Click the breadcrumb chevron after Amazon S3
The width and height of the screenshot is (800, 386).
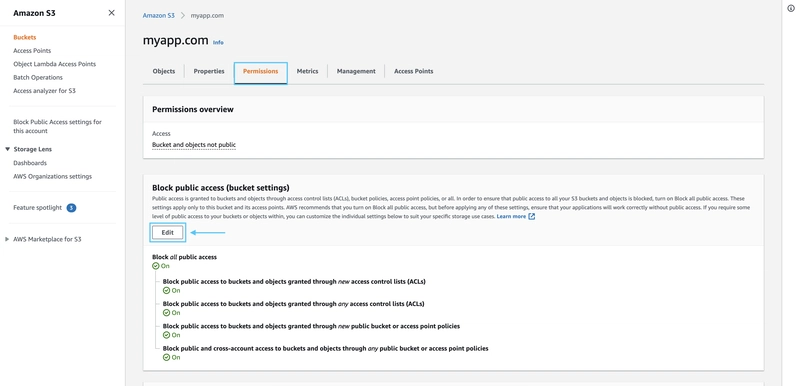click(183, 16)
